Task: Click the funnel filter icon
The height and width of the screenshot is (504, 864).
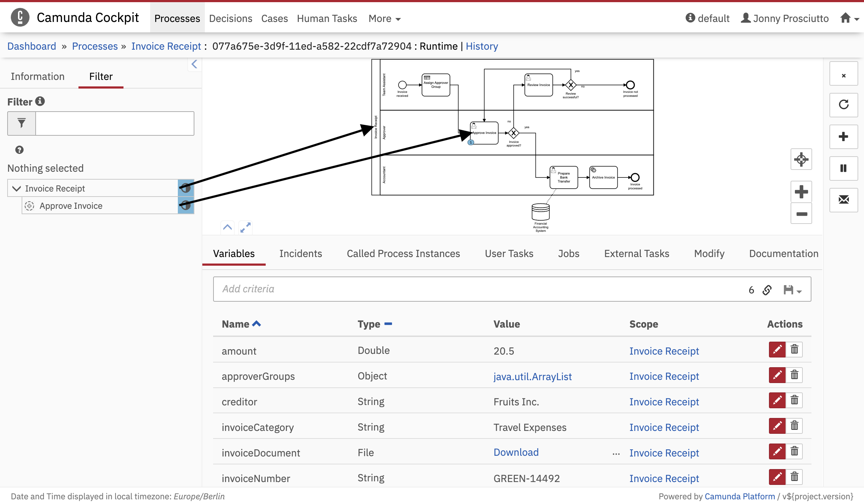Action: point(22,123)
